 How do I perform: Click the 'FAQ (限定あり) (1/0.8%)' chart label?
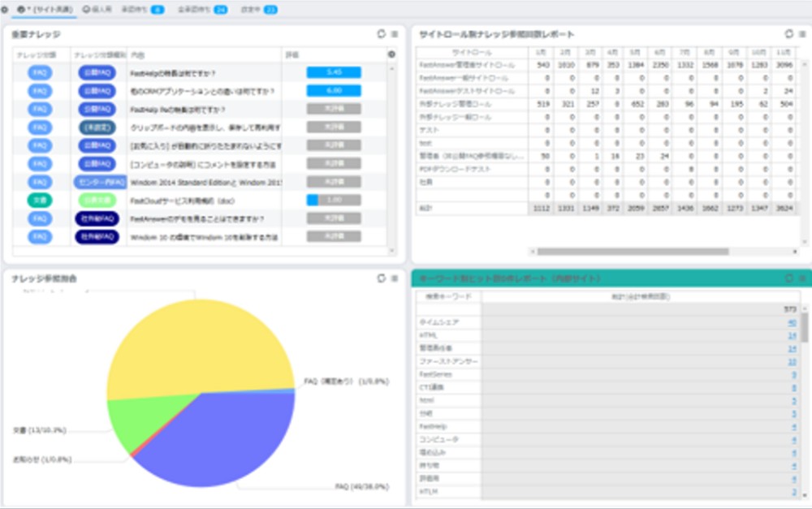(x=347, y=381)
